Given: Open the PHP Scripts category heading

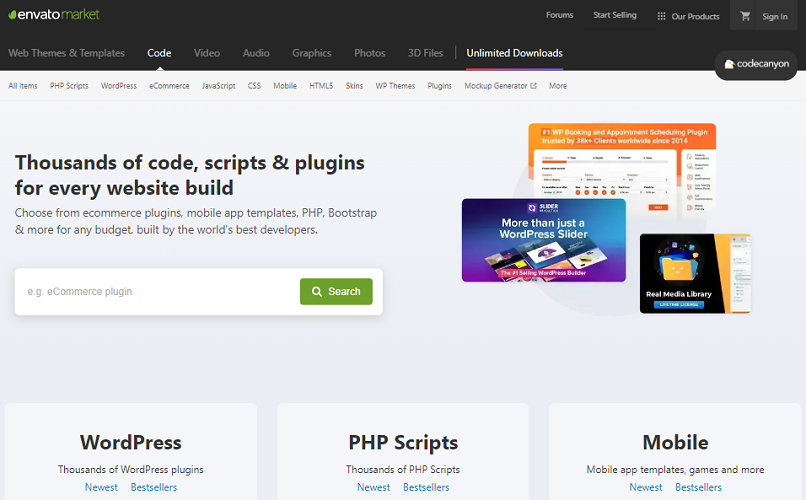Looking at the screenshot, I should pyautogui.click(x=403, y=442).
